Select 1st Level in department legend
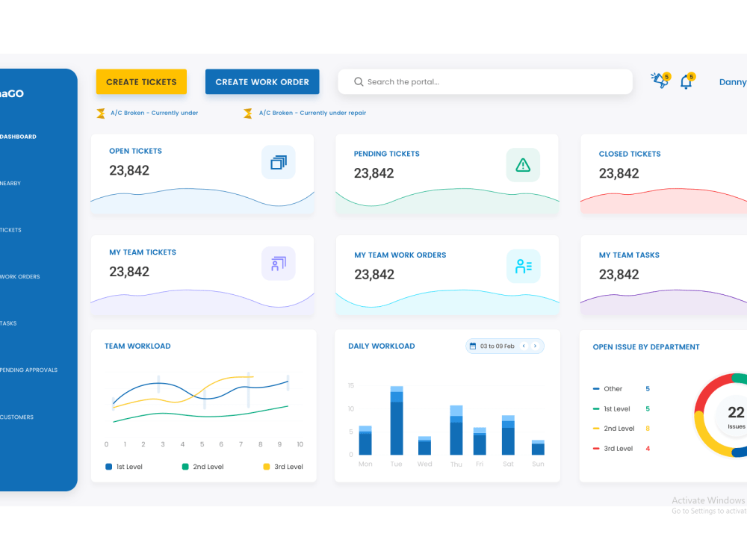This screenshot has height=560, width=747. point(622,409)
